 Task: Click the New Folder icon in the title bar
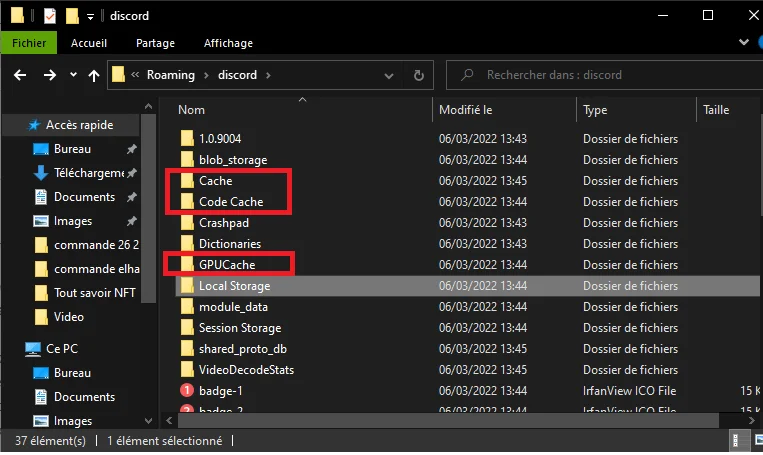72,16
